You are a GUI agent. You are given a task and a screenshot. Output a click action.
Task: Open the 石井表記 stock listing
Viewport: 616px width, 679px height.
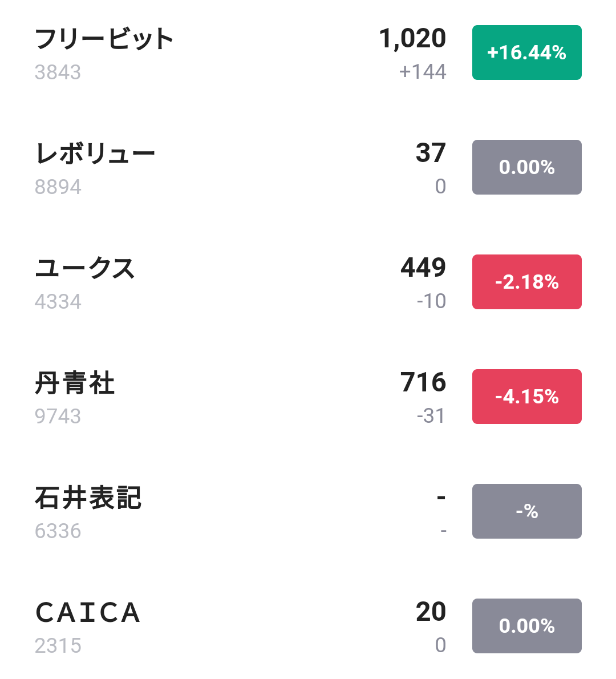point(88,498)
